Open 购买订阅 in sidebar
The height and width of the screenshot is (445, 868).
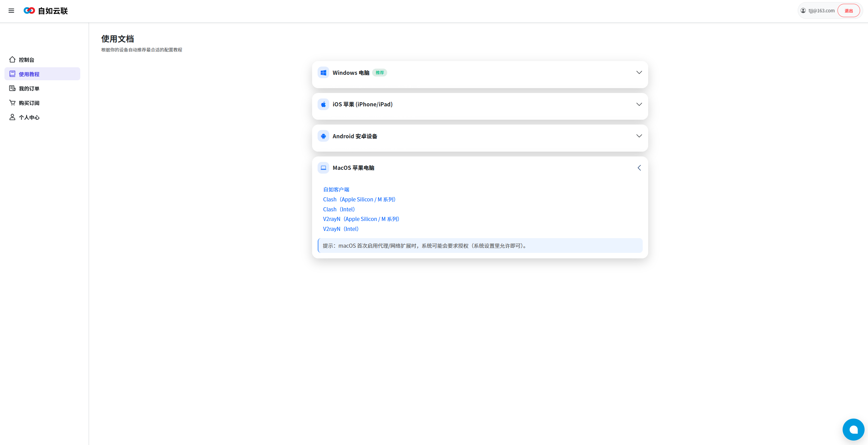coord(29,103)
